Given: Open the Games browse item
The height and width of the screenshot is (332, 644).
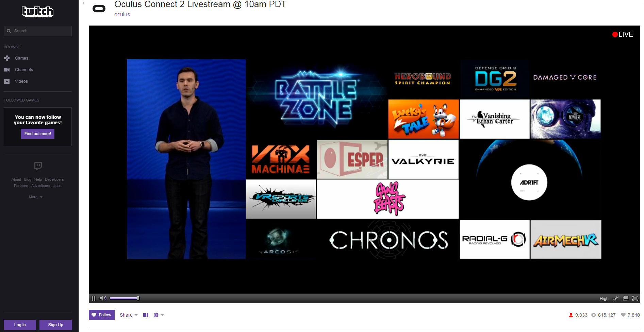Looking at the screenshot, I should pos(21,58).
